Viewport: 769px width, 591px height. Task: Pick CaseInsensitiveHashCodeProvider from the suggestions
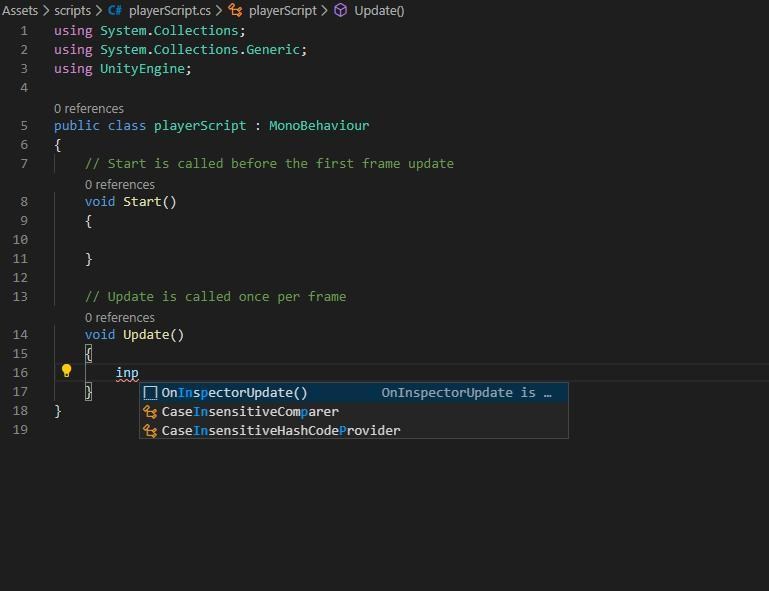(x=281, y=431)
